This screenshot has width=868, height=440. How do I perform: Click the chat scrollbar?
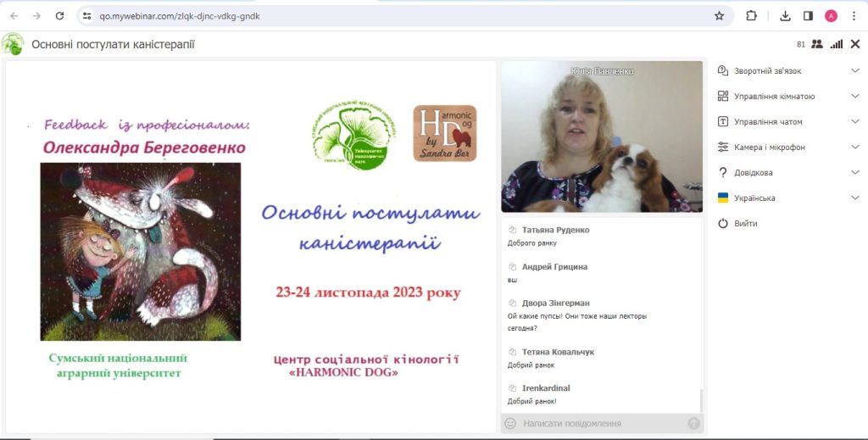[701, 399]
